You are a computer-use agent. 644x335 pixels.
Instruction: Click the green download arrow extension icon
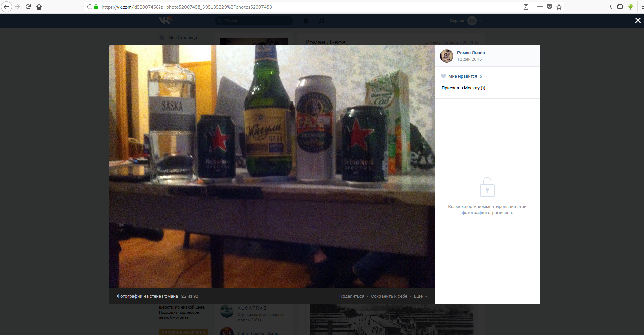631,7
